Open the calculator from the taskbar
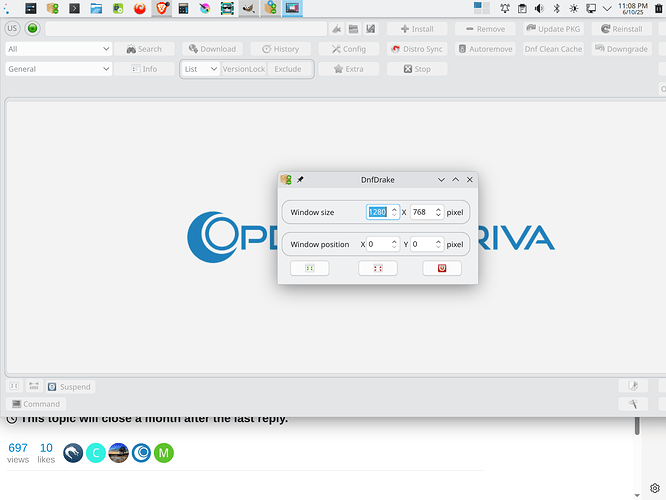Image resolution: width=666 pixels, height=500 pixels. click(183, 8)
